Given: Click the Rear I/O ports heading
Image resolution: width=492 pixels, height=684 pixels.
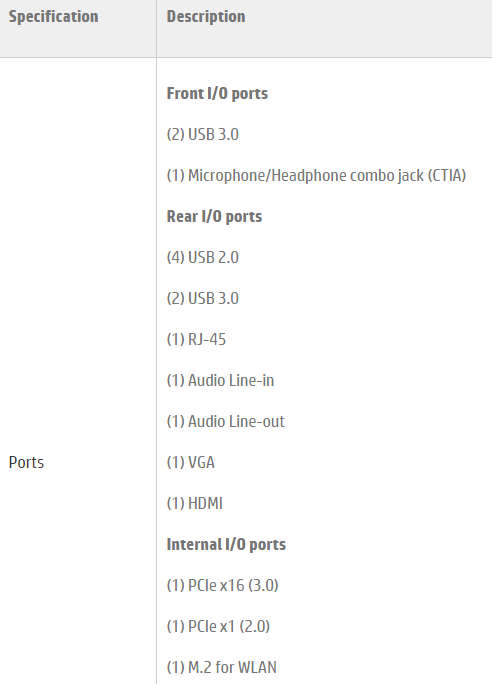Looking at the screenshot, I should pyautogui.click(x=214, y=216).
